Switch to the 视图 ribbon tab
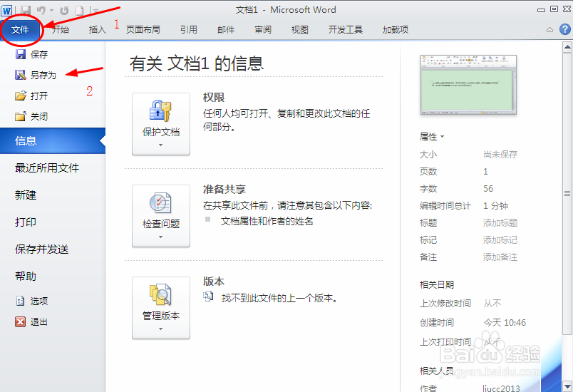The height and width of the screenshot is (392, 573). [300, 30]
